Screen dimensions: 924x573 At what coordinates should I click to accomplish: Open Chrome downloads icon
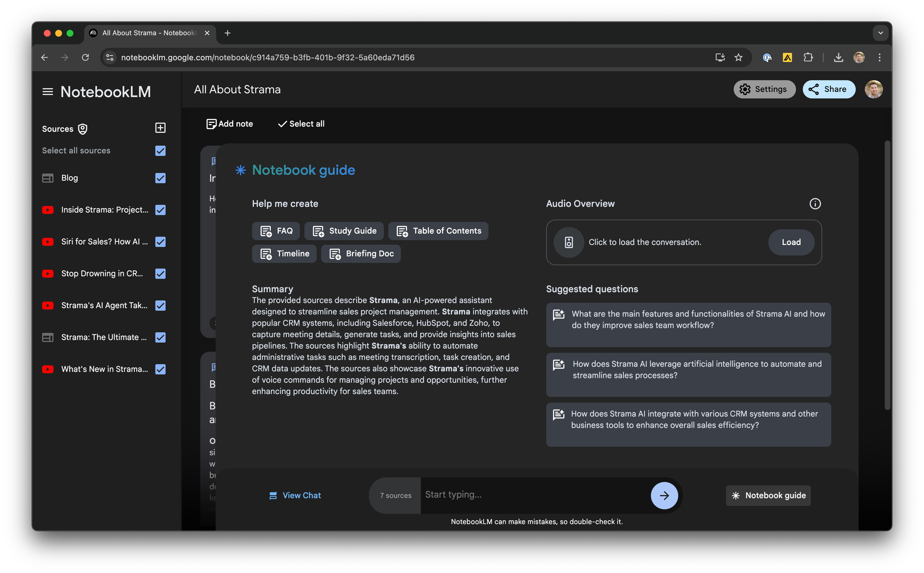click(838, 57)
